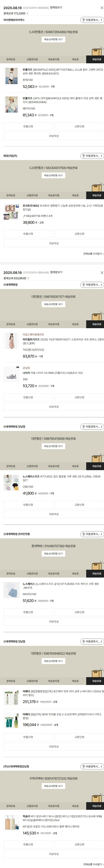Dismiss the order card totaling 833,963원
Viewport: 104px width, 868px height.
tap(102, 273)
